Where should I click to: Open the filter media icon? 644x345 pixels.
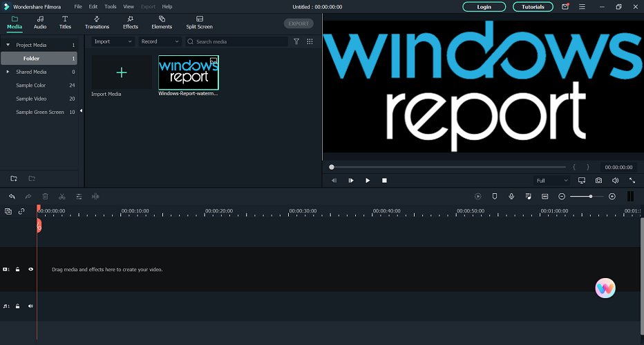point(296,41)
